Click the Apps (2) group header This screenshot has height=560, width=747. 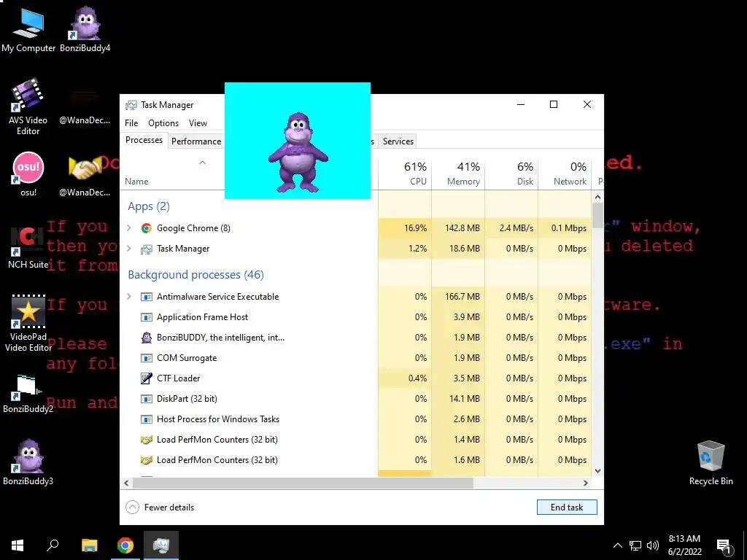click(149, 206)
